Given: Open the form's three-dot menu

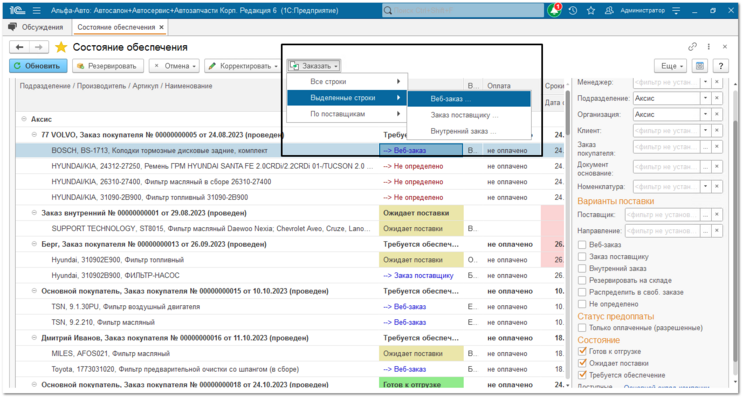Looking at the screenshot, I should coord(708,46).
